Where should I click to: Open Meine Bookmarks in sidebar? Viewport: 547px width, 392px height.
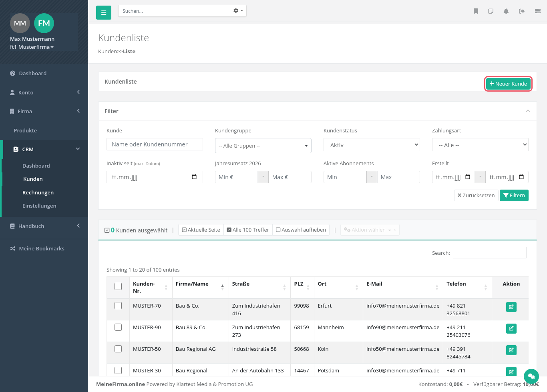coord(44,248)
